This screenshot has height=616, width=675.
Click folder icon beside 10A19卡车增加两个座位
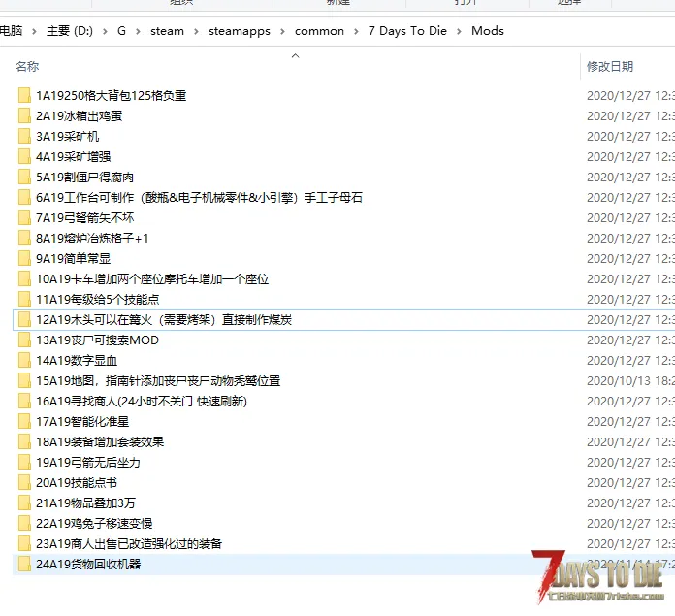coord(24,279)
